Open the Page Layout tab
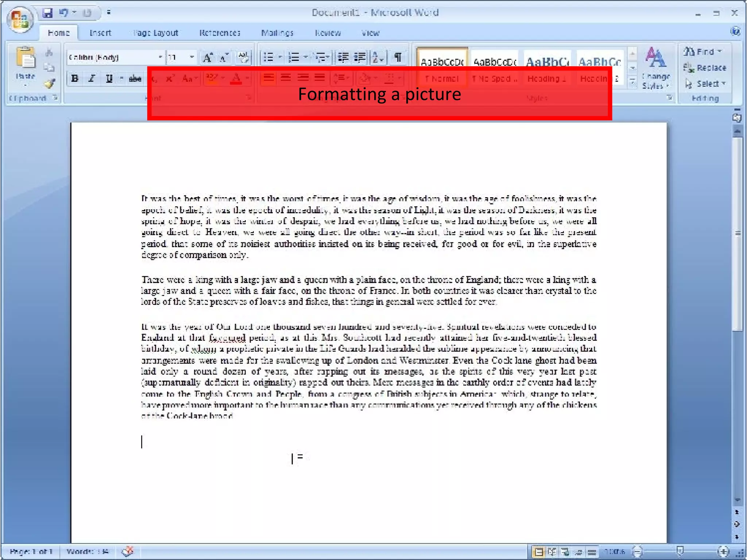The width and height of the screenshot is (747, 560). (x=156, y=33)
